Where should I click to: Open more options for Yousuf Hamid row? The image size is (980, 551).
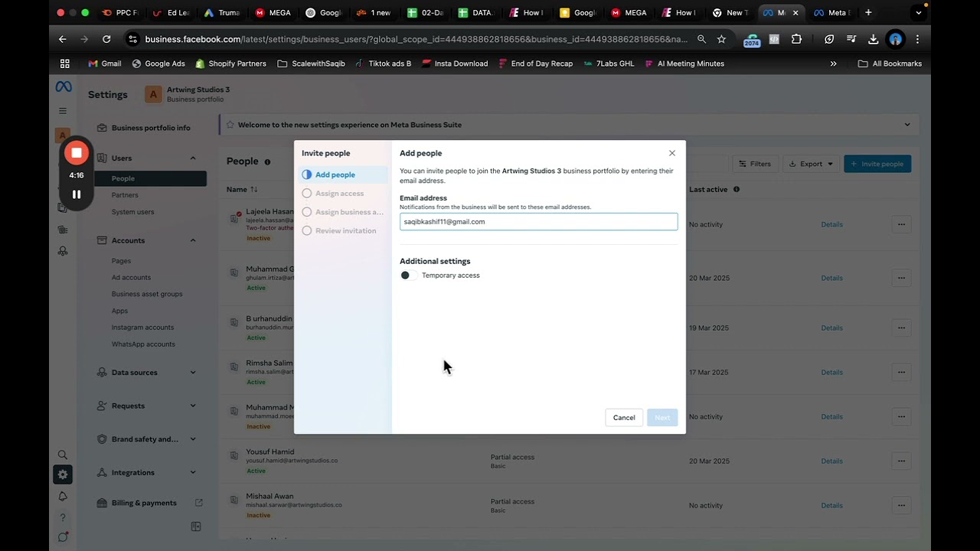[x=901, y=461]
